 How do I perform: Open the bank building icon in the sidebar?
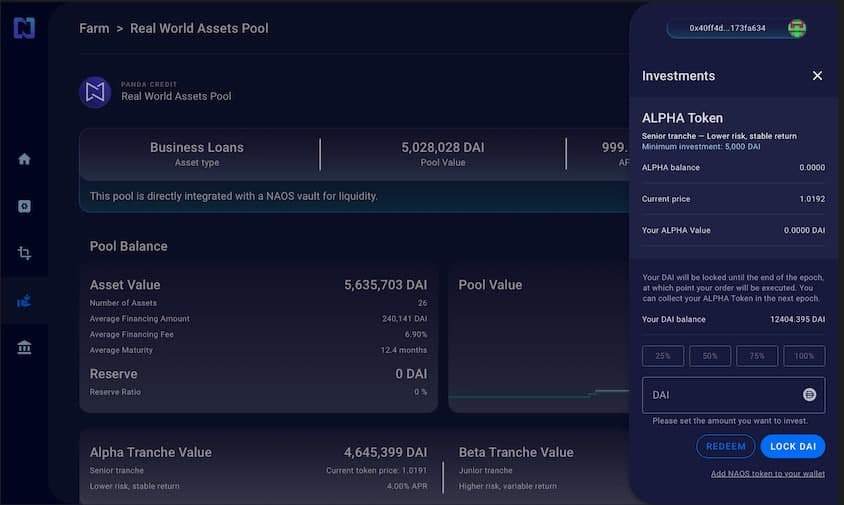(24, 347)
